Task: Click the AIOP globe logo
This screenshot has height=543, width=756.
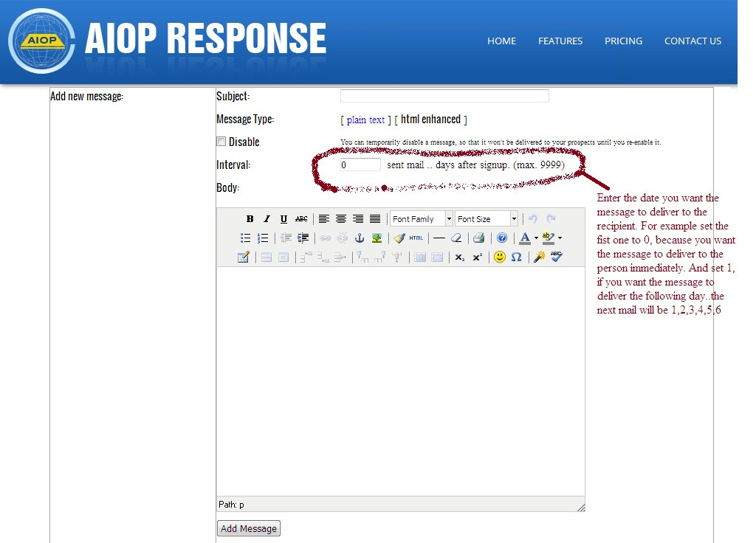Action: [42, 41]
